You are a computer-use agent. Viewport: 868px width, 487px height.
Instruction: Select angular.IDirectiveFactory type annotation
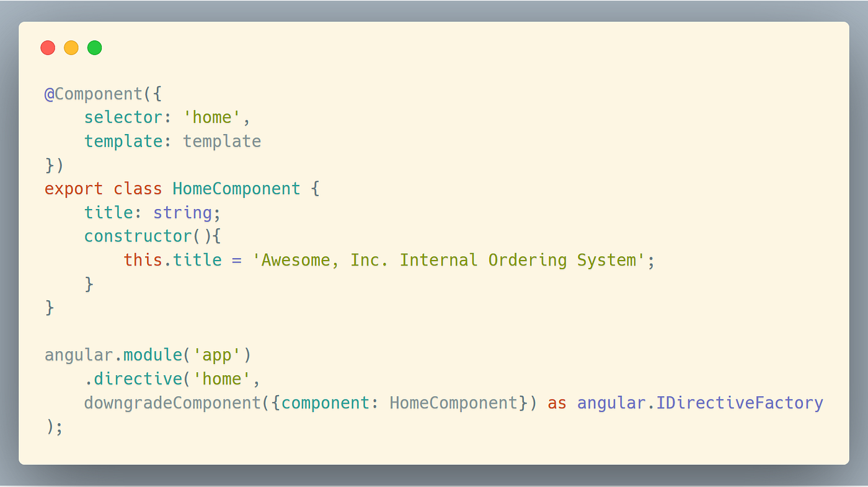coord(699,402)
